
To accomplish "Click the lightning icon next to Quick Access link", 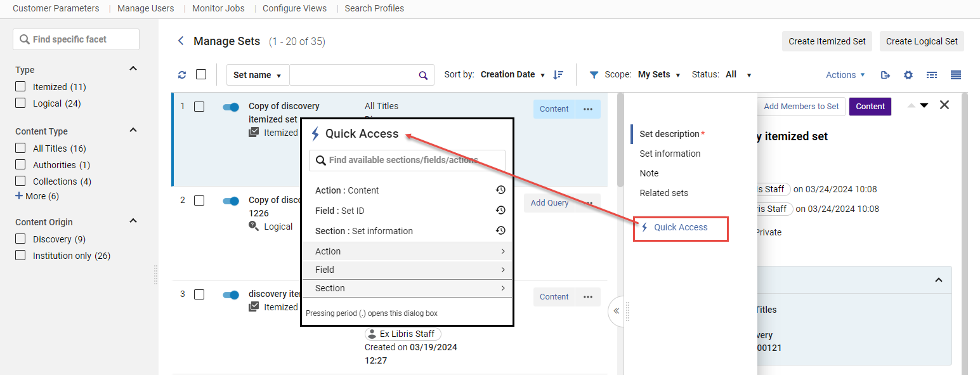I will click(x=644, y=227).
